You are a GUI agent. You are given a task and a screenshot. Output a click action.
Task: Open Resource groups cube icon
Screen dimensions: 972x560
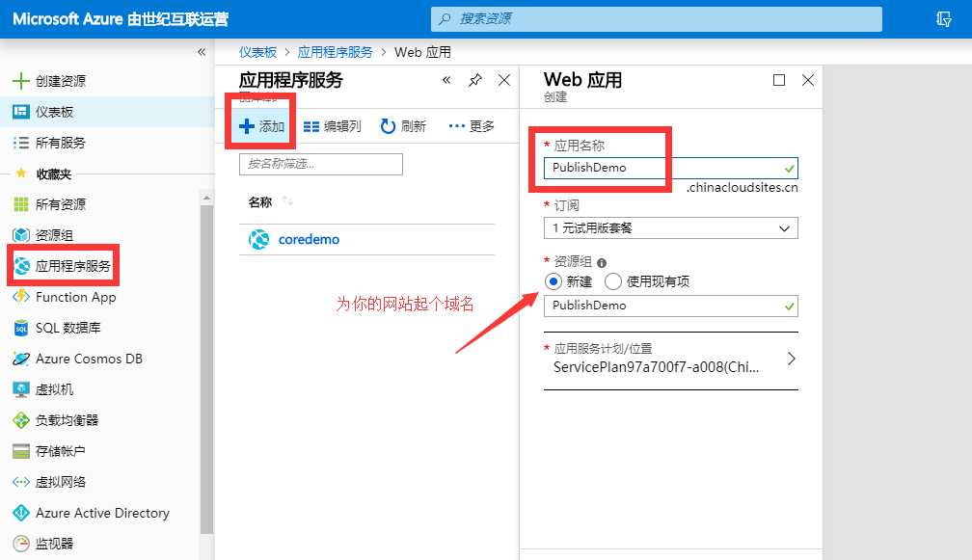tap(21, 235)
